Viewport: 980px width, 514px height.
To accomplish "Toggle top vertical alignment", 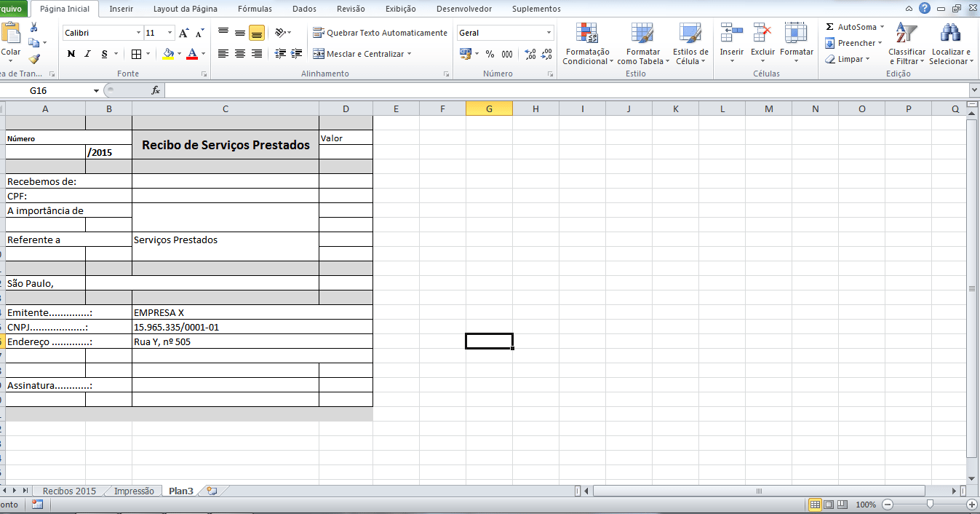I will pyautogui.click(x=223, y=33).
